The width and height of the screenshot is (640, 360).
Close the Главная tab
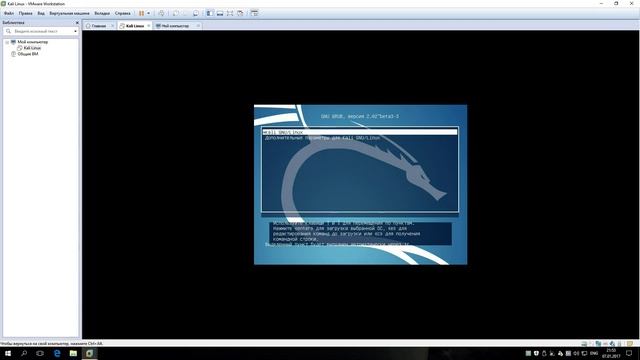click(112, 26)
